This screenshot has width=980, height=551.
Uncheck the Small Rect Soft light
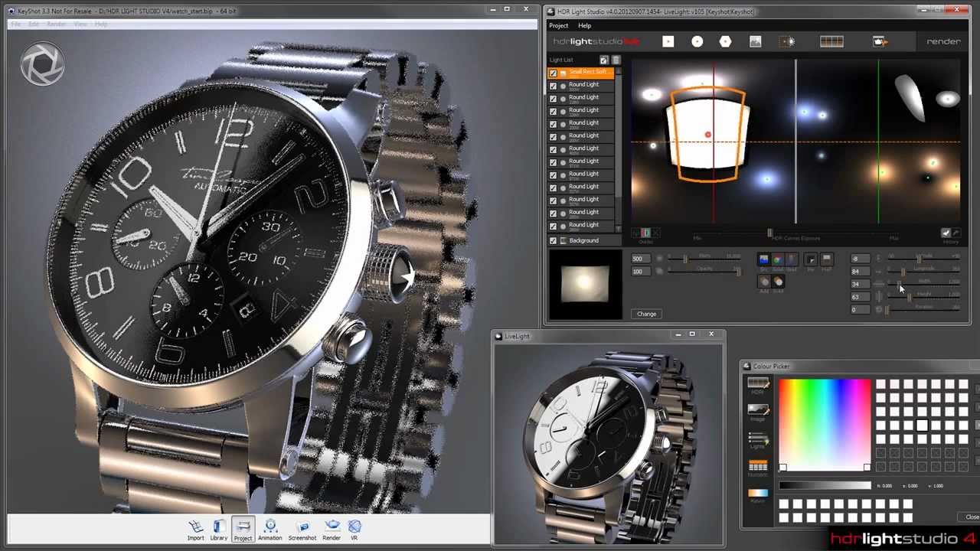553,73
